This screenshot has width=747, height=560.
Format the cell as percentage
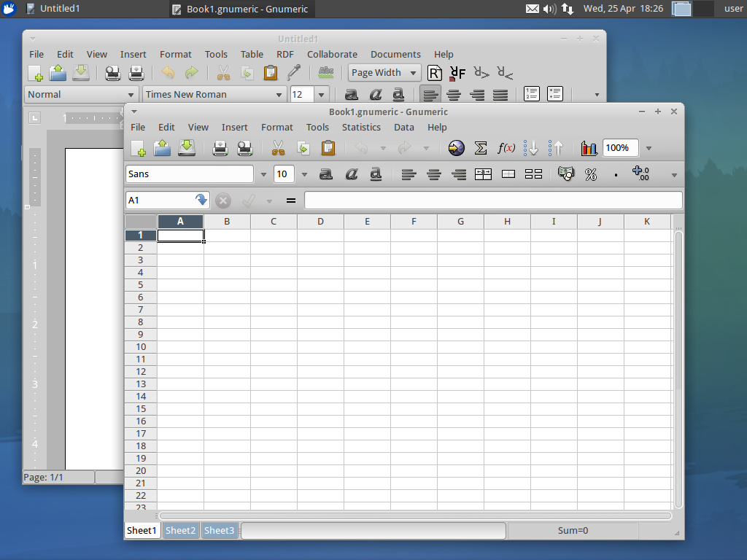591,174
